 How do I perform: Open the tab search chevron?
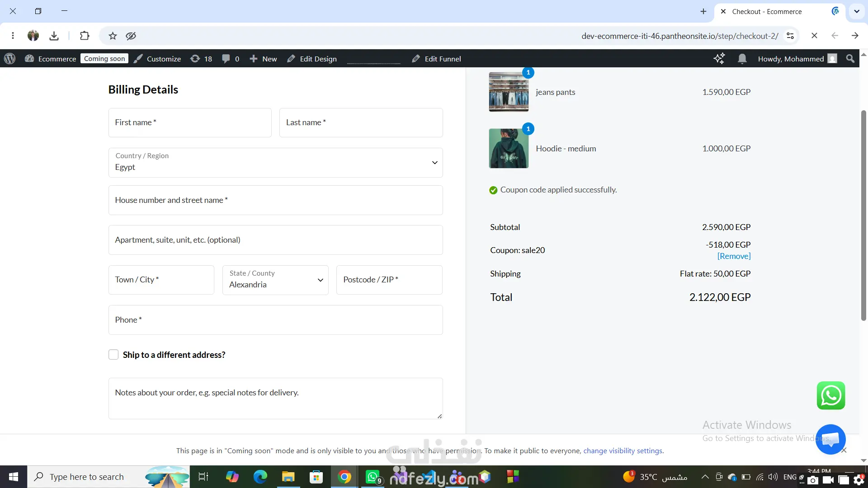click(857, 11)
